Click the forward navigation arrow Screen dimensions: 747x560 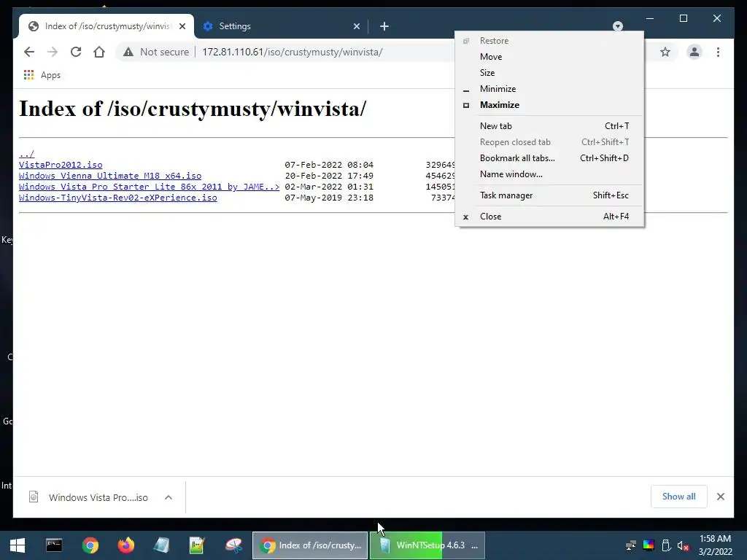tap(53, 52)
